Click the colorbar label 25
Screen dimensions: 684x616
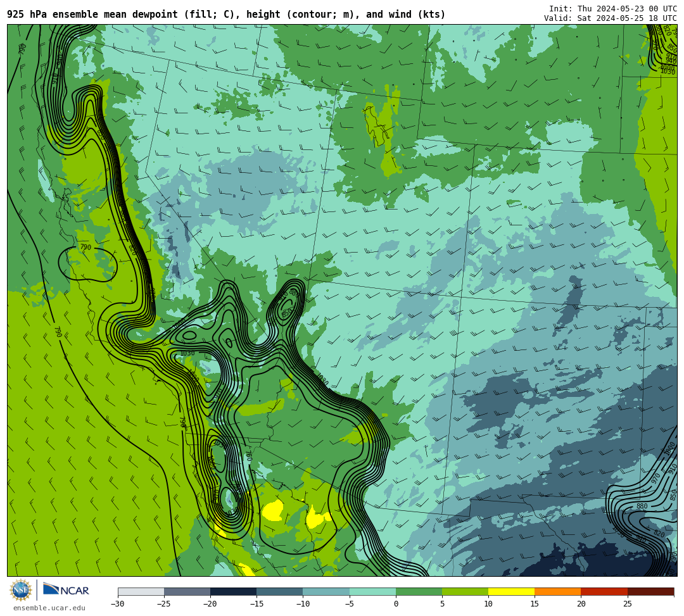(627, 604)
